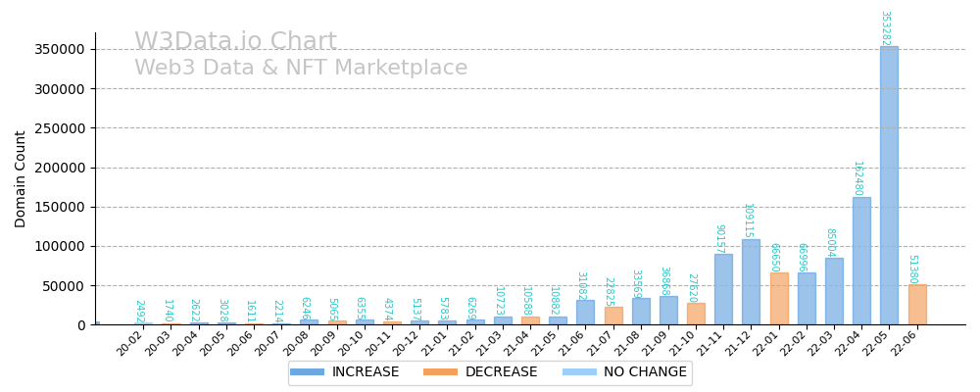Screen dimensions: 980x392
Task: Click the Web3 Data & NFT Marketplace subtitle
Action: (301, 69)
